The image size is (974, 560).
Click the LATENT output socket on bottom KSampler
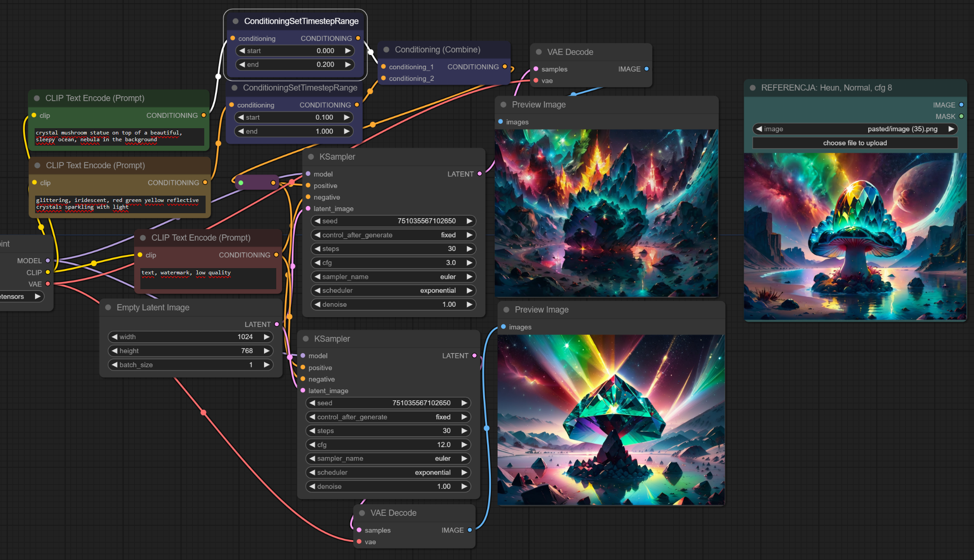pos(474,356)
